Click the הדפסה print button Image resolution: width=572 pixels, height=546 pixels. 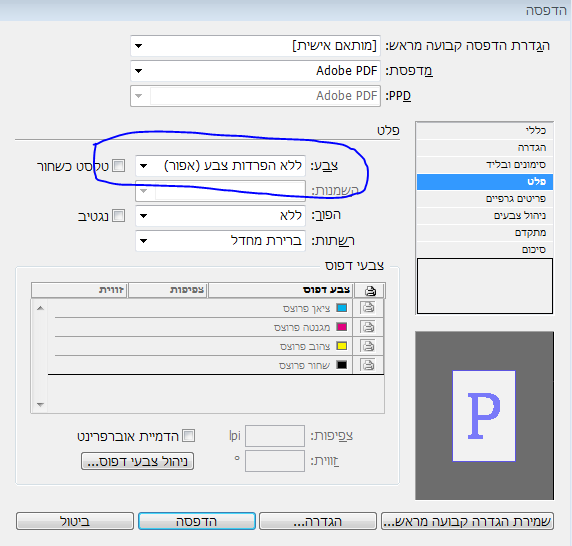pyautogui.click(x=197, y=521)
